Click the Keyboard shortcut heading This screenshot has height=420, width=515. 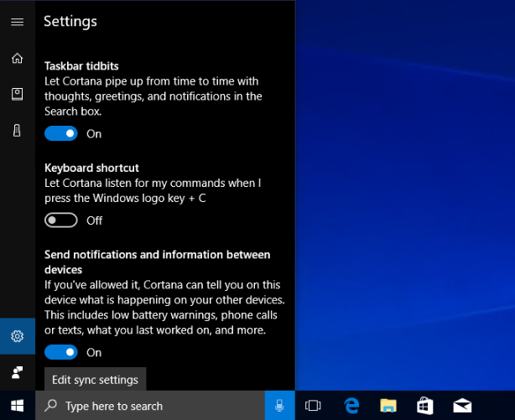pyautogui.click(x=91, y=168)
